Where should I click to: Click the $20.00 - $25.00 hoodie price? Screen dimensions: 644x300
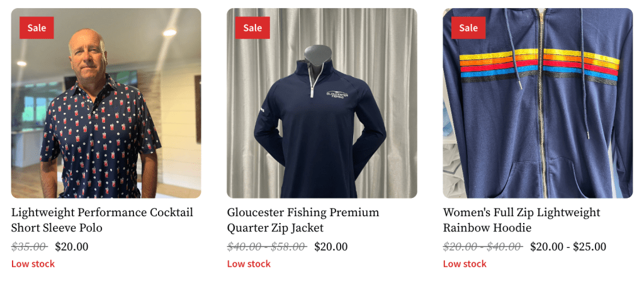pos(568,246)
